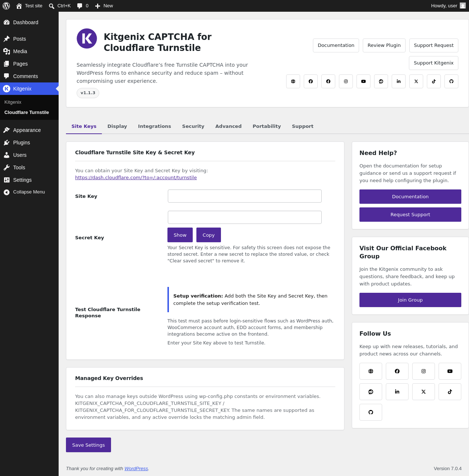Open the Instagram icon in the plugin header
The image size is (469, 476).
tap(346, 81)
